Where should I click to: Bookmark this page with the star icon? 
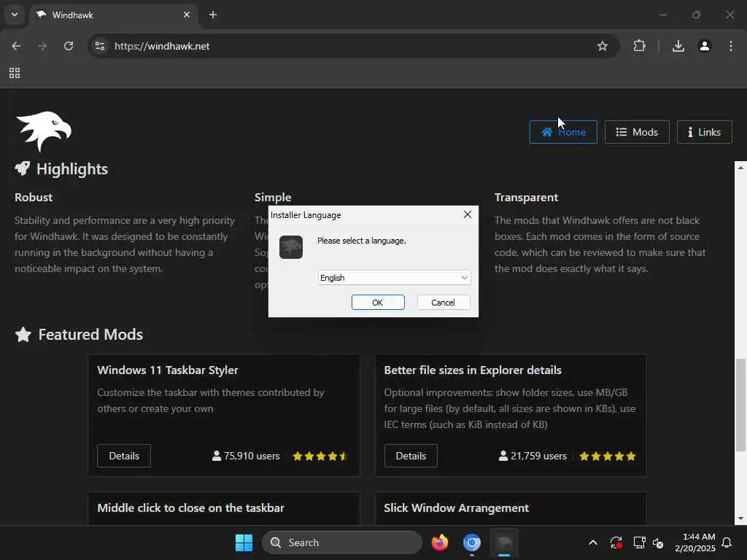[x=602, y=46]
